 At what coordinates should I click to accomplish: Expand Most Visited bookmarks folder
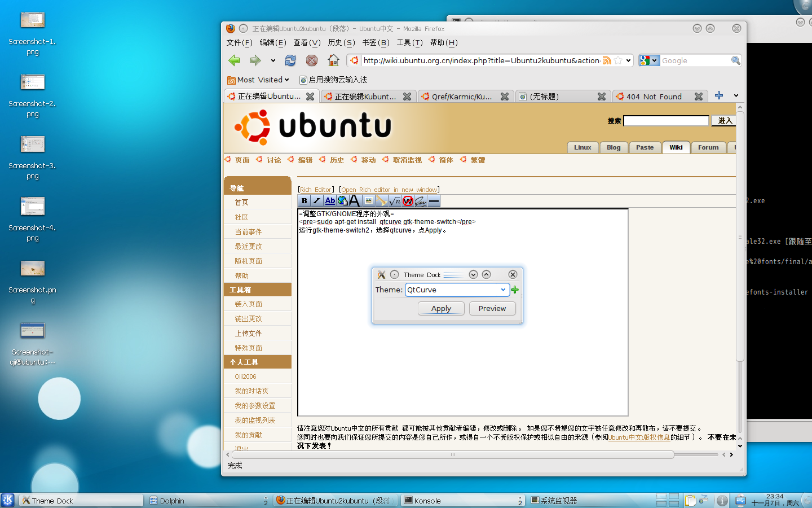click(258, 80)
